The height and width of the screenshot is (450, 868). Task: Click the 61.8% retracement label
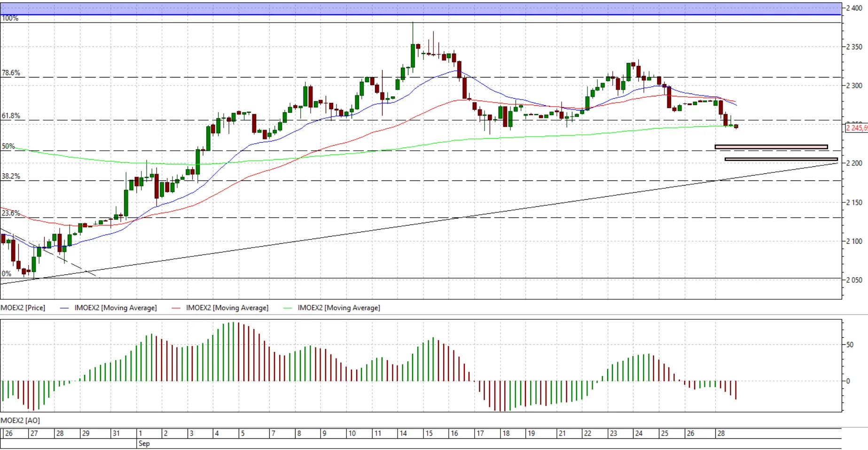tap(11, 116)
